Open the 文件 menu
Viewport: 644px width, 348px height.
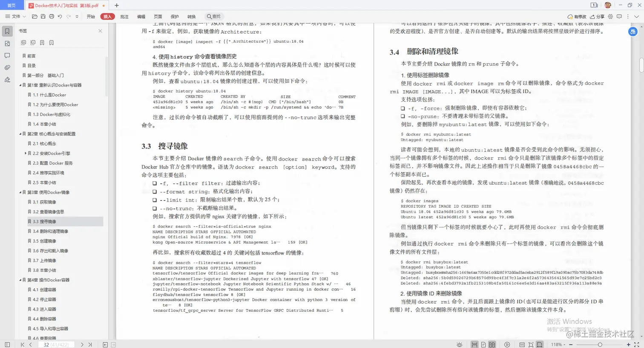click(x=15, y=16)
